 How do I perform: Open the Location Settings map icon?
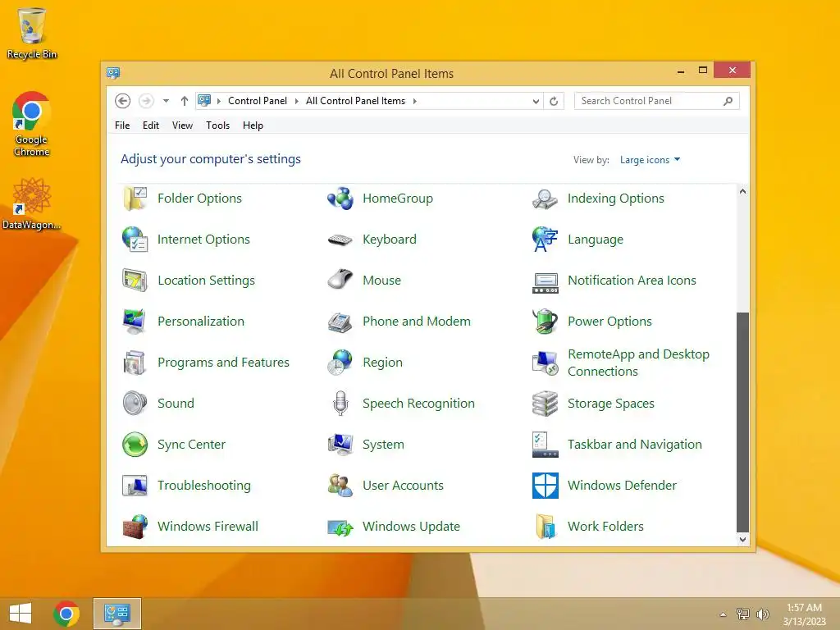[135, 281]
